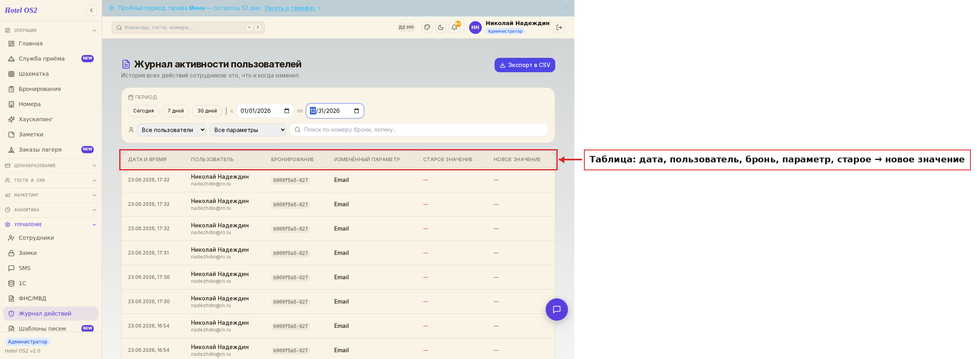Open the "Все параметры" dropdown
980x359 pixels.
pos(248,130)
